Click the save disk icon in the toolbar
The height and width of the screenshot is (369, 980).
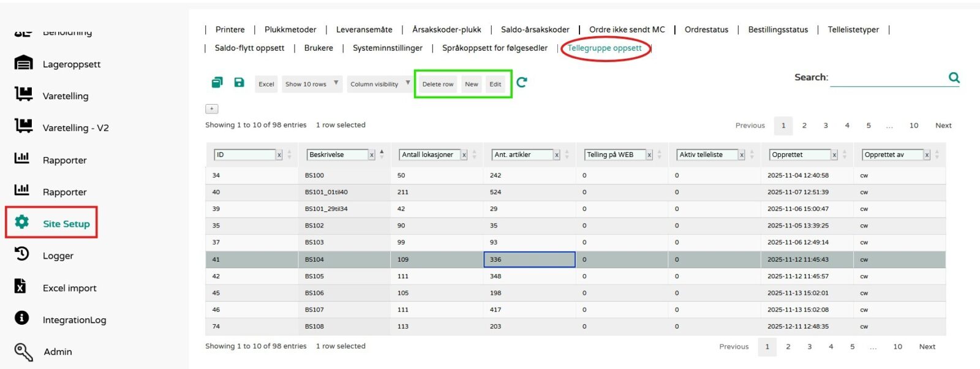239,82
